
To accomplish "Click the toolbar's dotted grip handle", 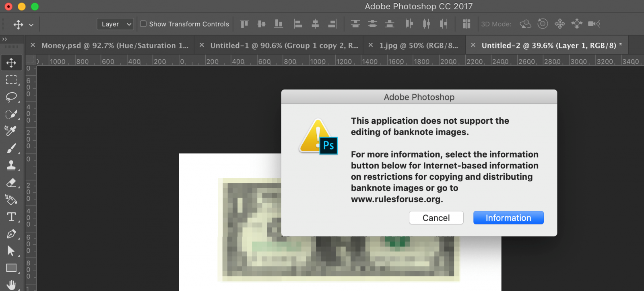I will point(11,47).
